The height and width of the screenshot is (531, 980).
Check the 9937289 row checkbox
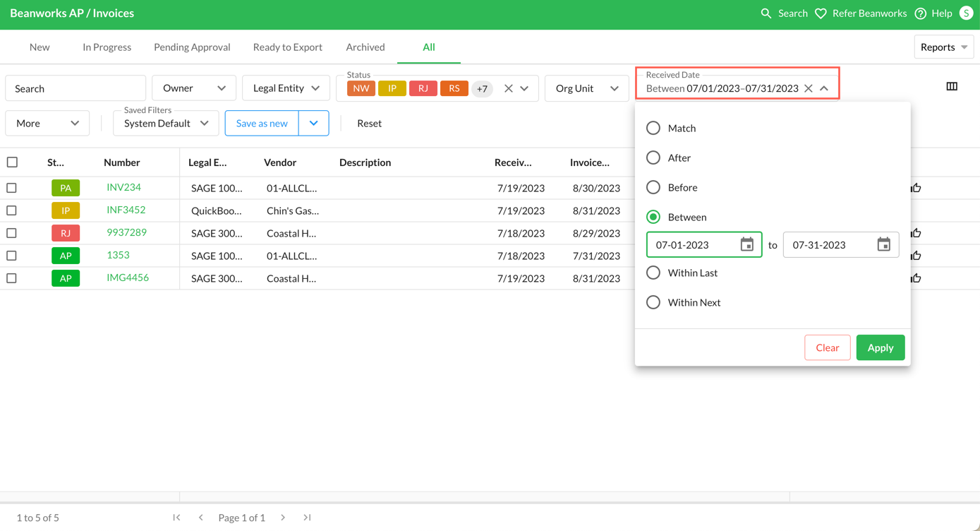tap(11, 233)
